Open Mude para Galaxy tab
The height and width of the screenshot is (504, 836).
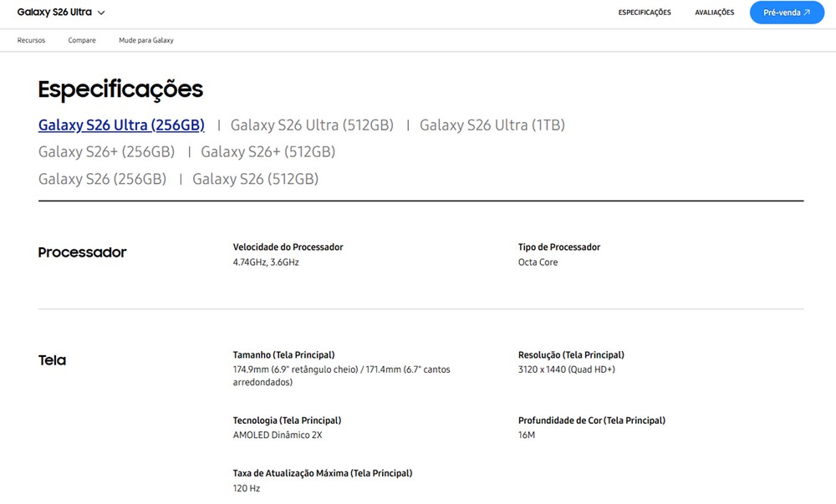[x=146, y=40]
